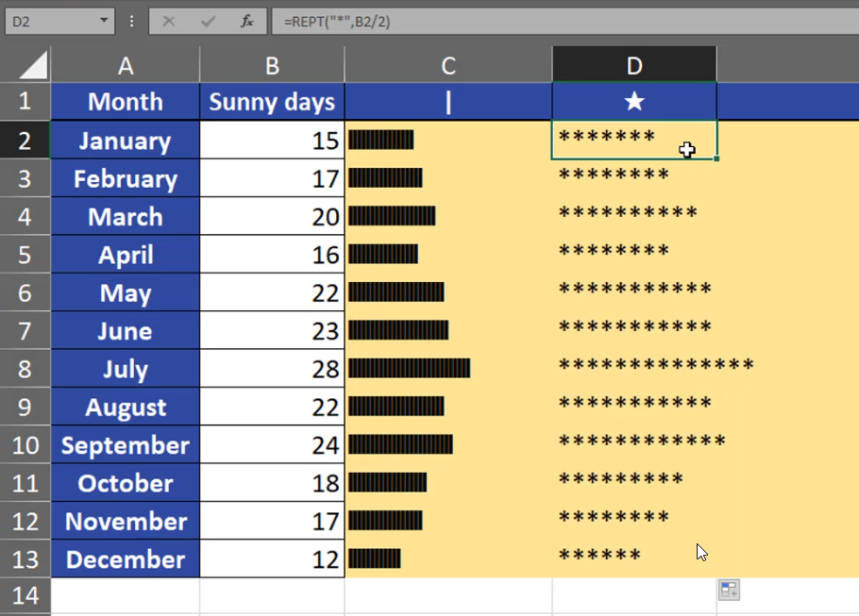
Task: Click the Auto Fill Options icon
Action: [x=728, y=591]
